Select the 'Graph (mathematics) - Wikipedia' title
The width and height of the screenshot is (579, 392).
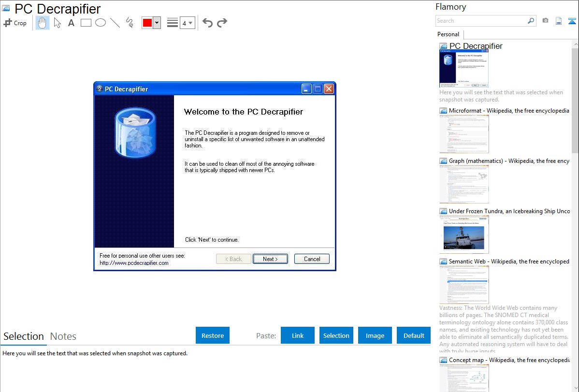[x=509, y=161]
